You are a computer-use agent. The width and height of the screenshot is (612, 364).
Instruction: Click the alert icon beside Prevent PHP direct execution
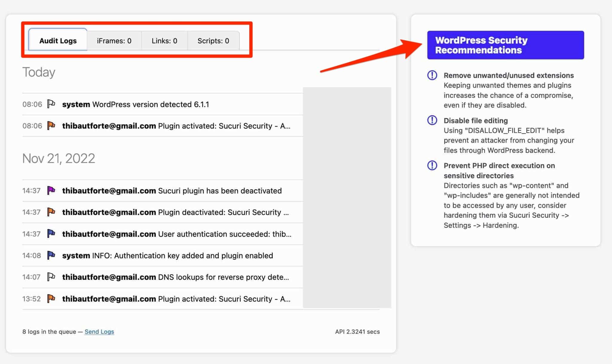pos(432,165)
